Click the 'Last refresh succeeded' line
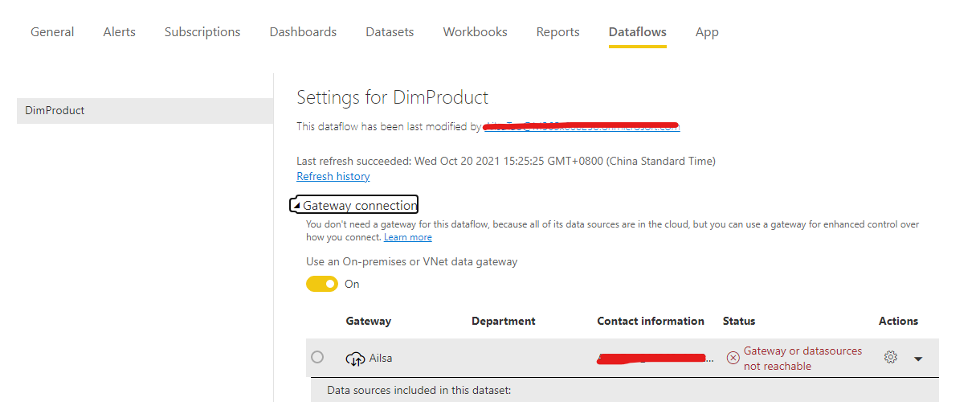Screen dimensions: 980x402 506,161
